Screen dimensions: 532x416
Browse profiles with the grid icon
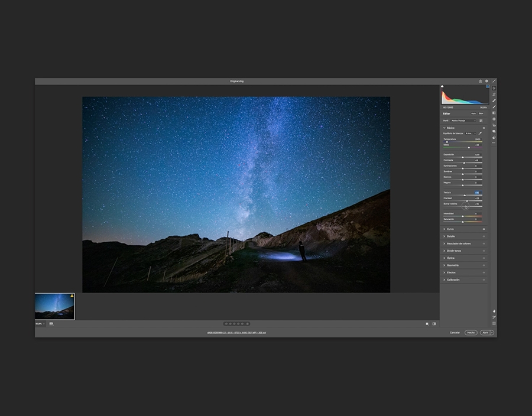(481, 121)
